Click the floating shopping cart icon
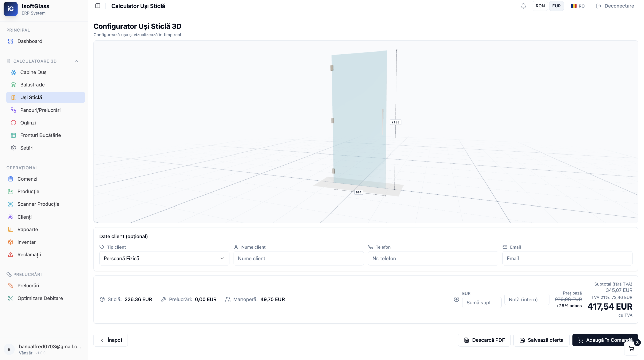Image resolution: width=644 pixels, height=360 pixels. (631, 349)
